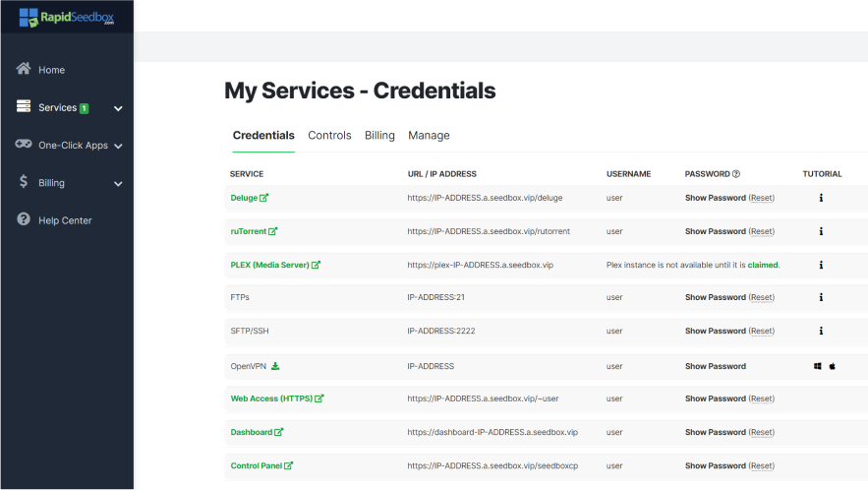Expand the Services sidebar menu
The width and height of the screenshot is (868, 490).
pyautogui.click(x=118, y=108)
